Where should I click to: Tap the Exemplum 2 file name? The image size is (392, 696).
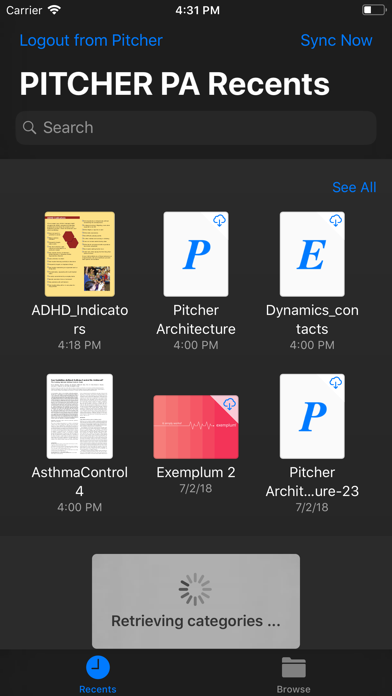(196, 472)
